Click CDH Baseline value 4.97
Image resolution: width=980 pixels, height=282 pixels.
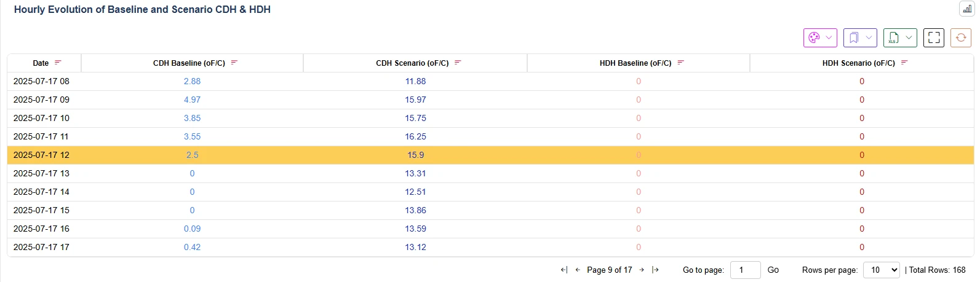point(192,100)
